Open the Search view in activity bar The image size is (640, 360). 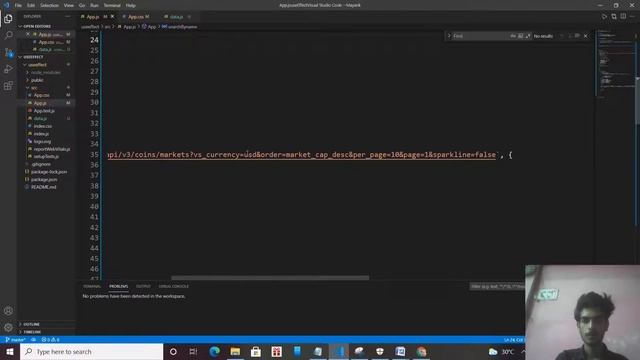click(x=8, y=36)
